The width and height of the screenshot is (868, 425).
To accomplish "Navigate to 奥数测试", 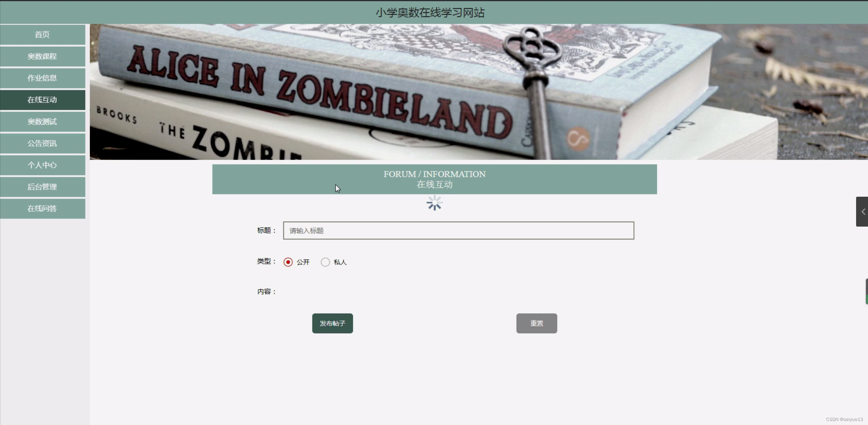I will pyautogui.click(x=42, y=122).
